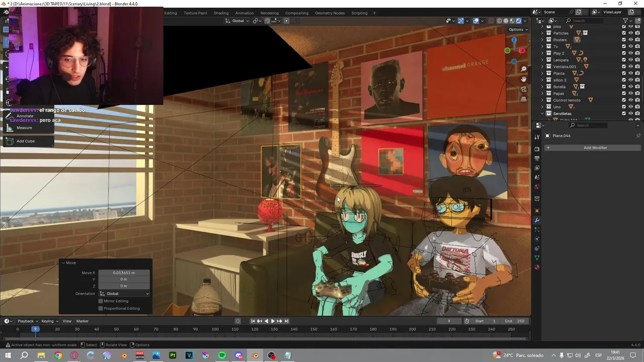Open the outliner filter dropdown
The image size is (644, 362).
point(627,21)
